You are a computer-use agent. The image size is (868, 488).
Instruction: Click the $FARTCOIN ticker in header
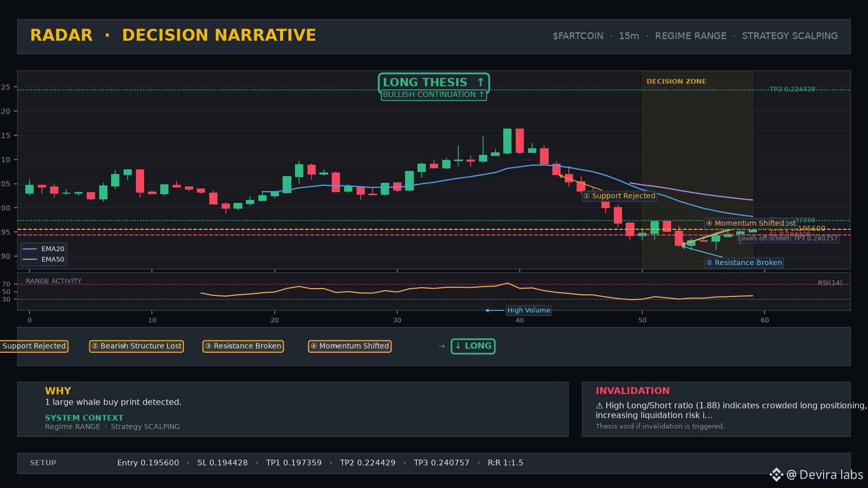click(578, 36)
